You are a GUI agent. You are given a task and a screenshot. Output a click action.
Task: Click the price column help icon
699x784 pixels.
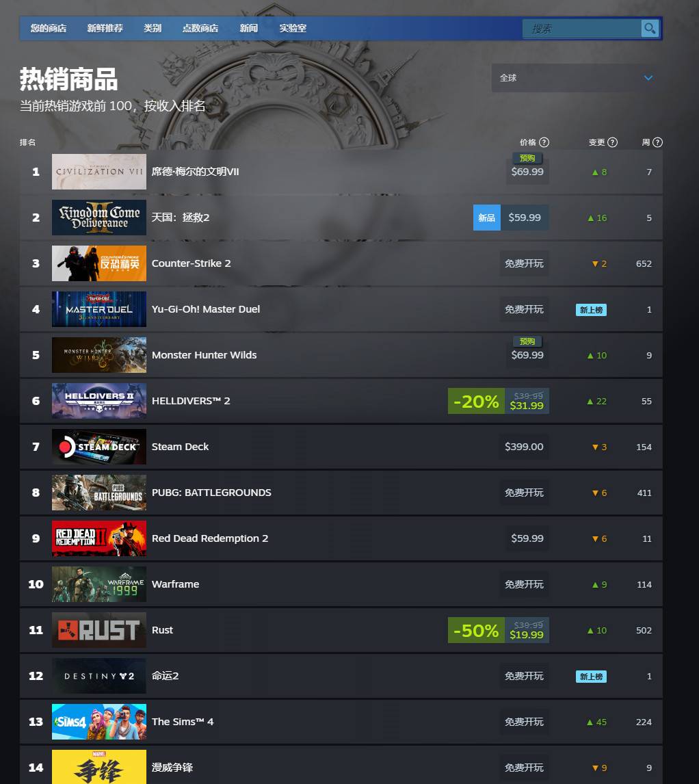tap(544, 142)
